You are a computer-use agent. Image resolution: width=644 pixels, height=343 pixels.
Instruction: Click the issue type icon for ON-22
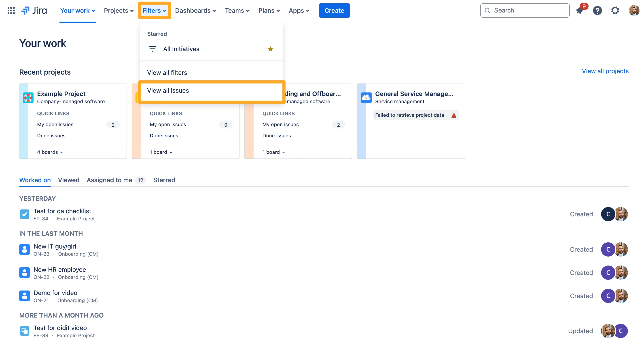(x=25, y=272)
